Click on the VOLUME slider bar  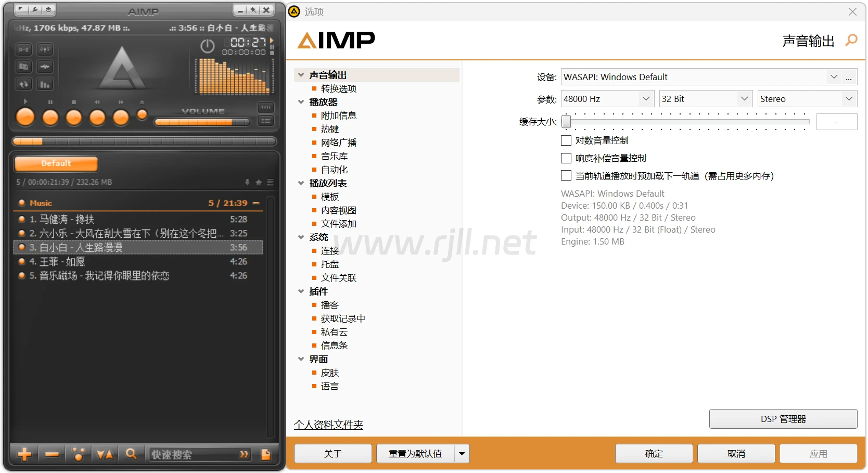(202, 122)
